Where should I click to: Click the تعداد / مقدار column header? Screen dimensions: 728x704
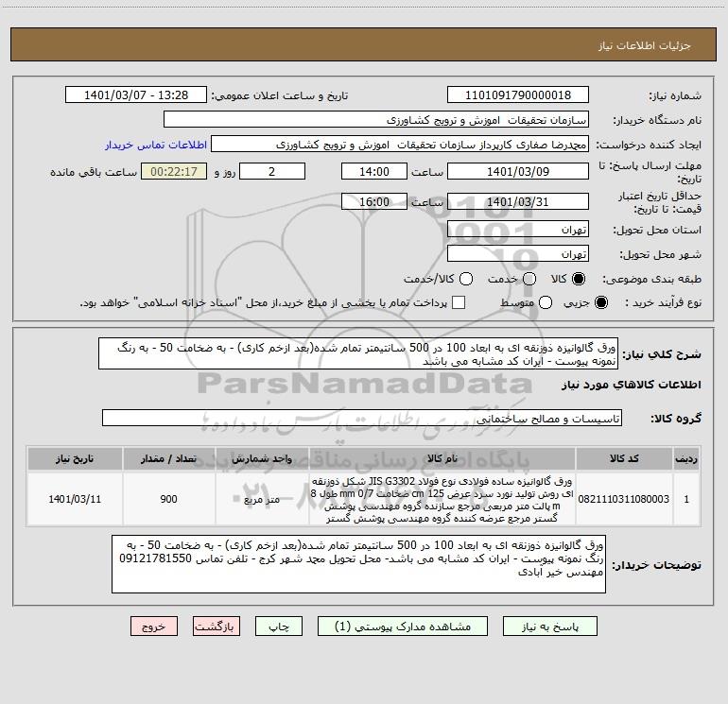pos(168,458)
